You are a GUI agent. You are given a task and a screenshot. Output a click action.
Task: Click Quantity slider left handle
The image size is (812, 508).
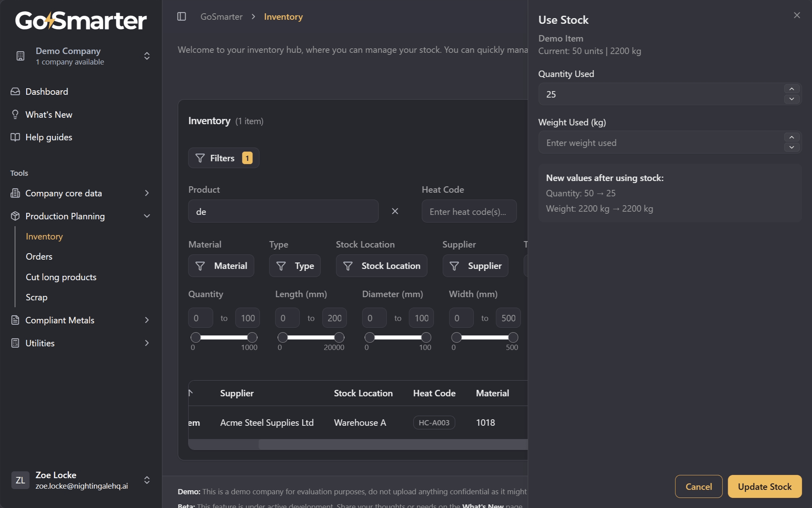click(196, 337)
